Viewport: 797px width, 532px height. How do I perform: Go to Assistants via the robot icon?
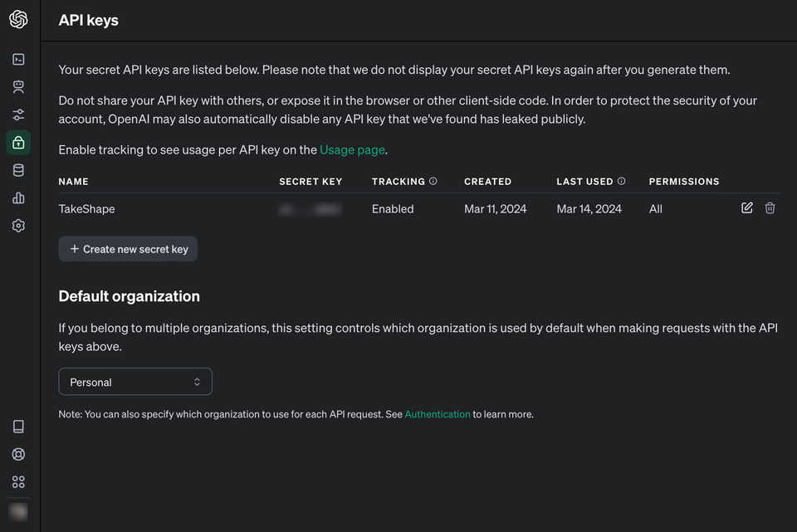18,86
